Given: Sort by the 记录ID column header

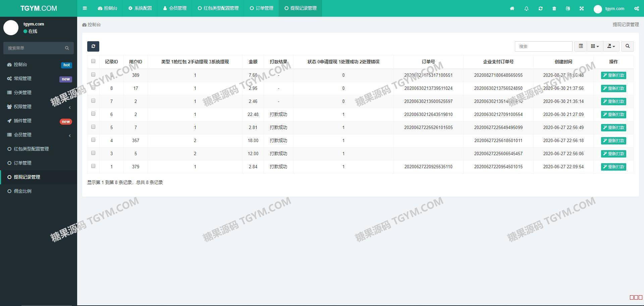Looking at the screenshot, I should (x=111, y=62).
